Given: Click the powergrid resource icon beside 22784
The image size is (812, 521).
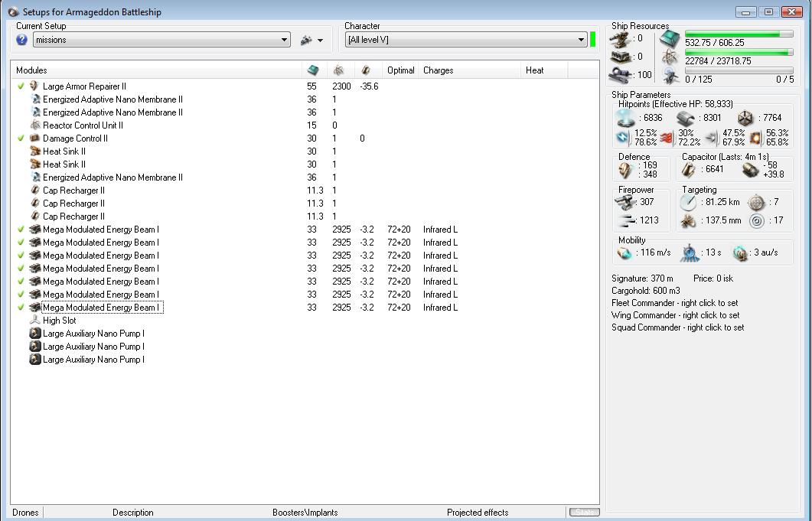Looking at the screenshot, I should pyautogui.click(x=670, y=57).
